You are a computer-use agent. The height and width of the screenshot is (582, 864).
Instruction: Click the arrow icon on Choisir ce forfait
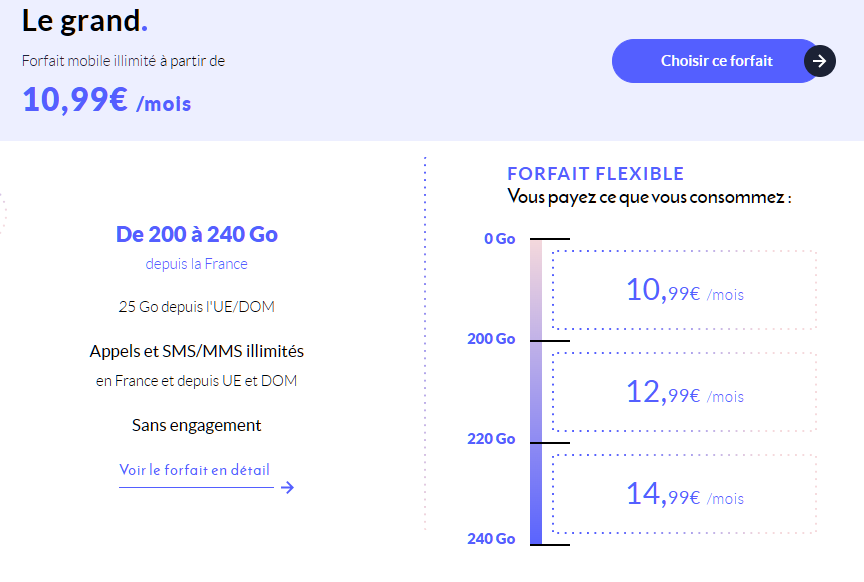point(819,61)
